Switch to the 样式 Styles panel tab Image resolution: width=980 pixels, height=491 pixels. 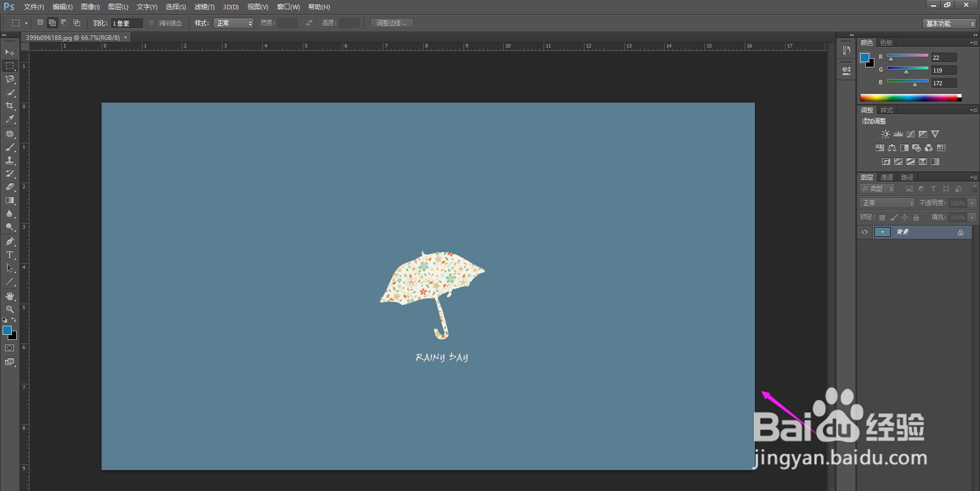[887, 110]
